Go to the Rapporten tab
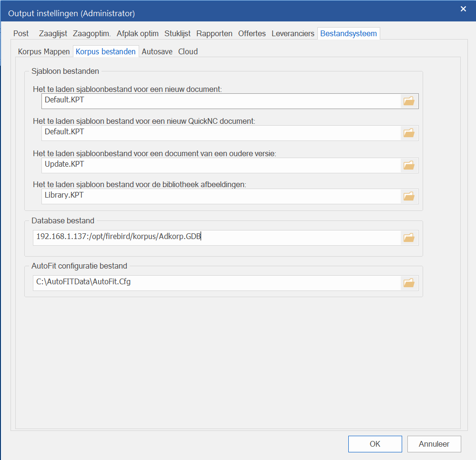 [214, 33]
